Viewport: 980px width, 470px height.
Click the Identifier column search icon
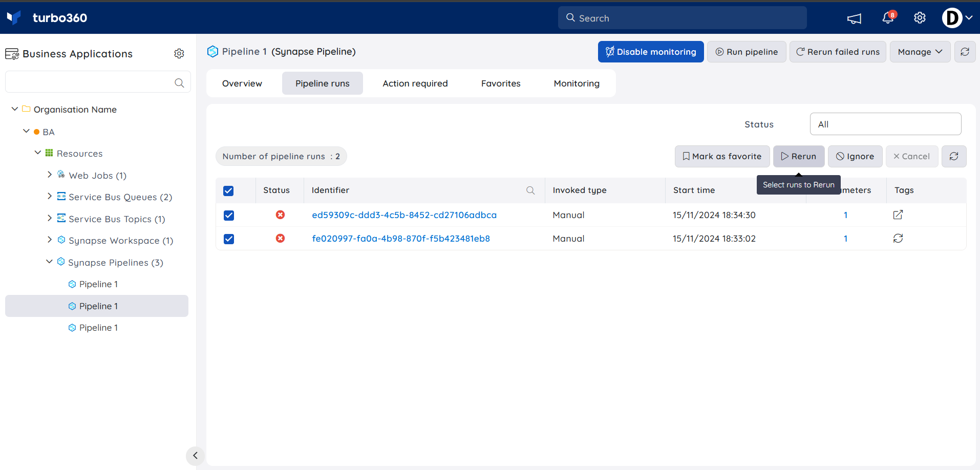click(530, 190)
